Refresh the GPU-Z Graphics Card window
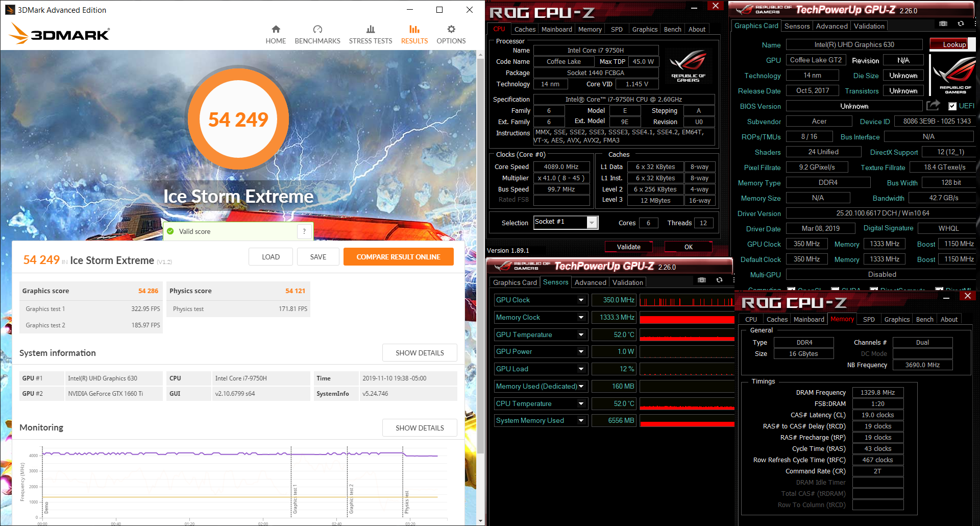 point(961,23)
